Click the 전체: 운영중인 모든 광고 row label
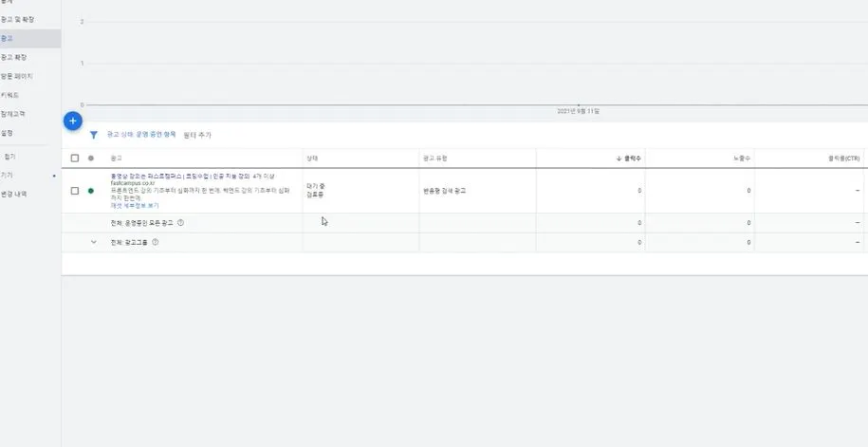The height and width of the screenshot is (447, 868). (141, 223)
